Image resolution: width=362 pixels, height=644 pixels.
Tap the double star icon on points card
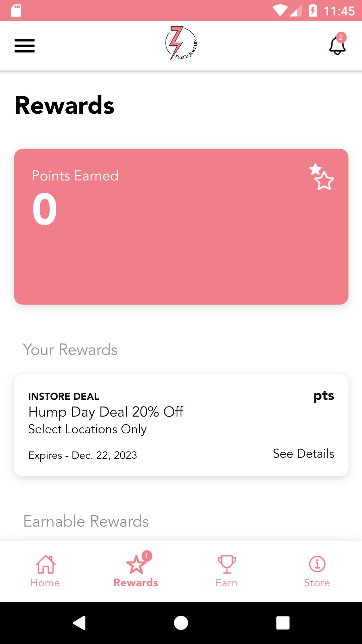321,177
